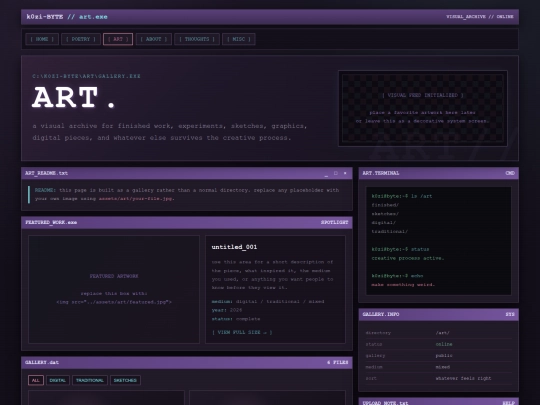The image size is (540, 405).
Task: Click the 'mixed' medium value
Action: point(443,367)
